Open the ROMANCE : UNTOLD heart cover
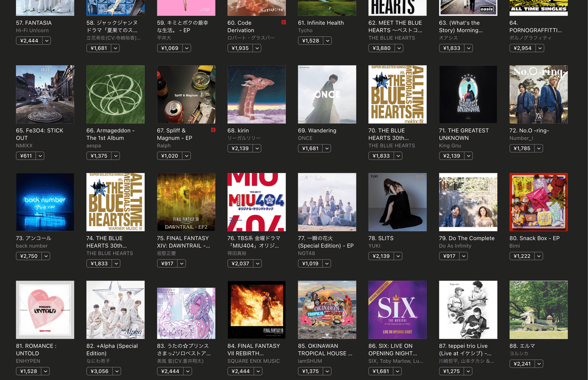This screenshot has height=380, width=588. [45, 309]
